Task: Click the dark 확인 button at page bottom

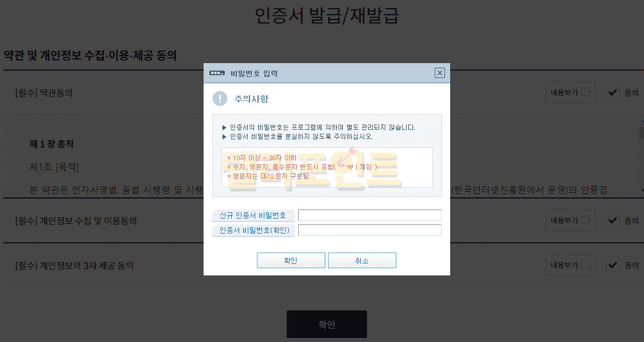Action: 326,324
